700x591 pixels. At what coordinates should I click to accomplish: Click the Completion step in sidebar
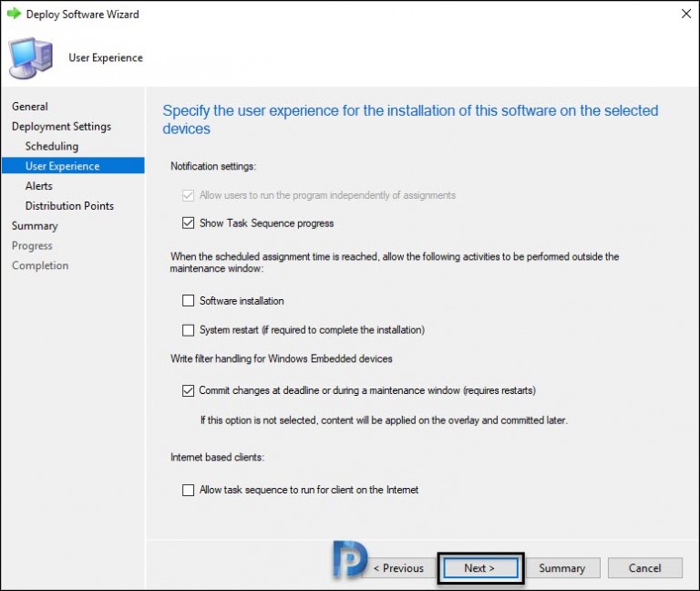(40, 265)
